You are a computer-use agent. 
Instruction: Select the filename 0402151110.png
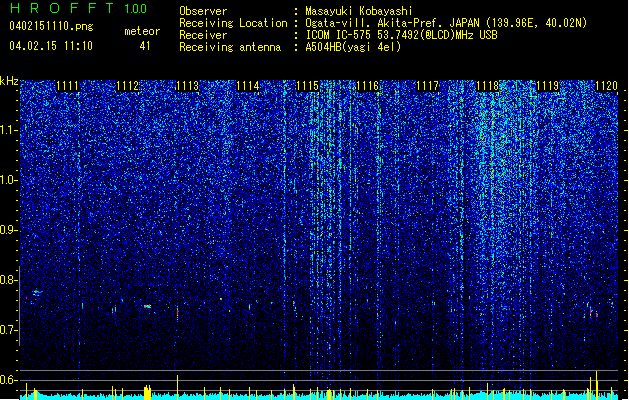51,26
